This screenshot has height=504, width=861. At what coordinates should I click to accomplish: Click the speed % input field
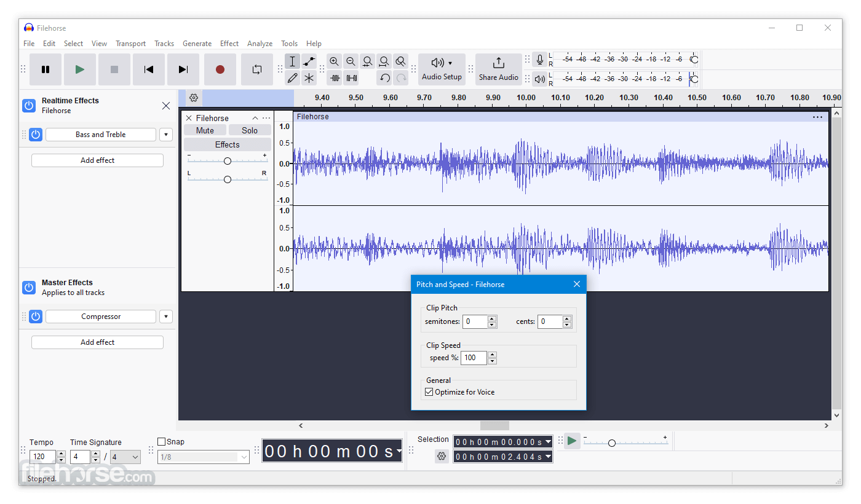click(474, 358)
